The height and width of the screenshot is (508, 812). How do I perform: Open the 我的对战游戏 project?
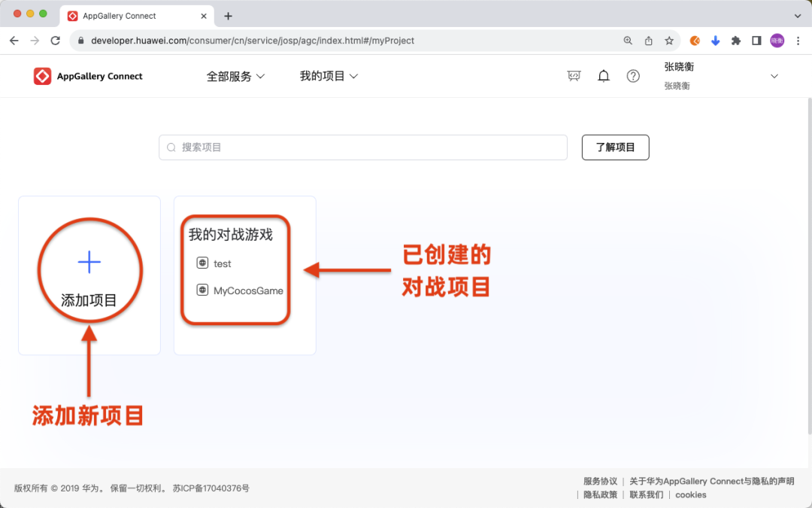click(231, 235)
